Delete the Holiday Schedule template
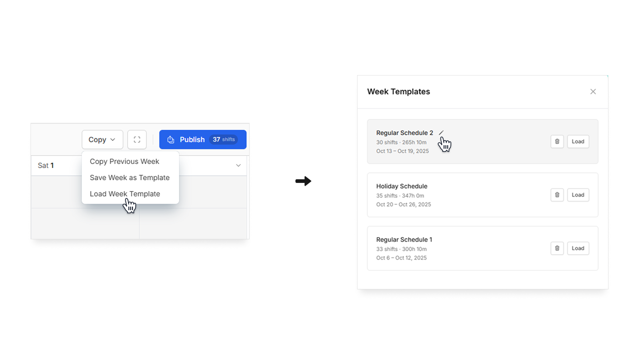Screen dimensions: 639x364 pyautogui.click(x=557, y=195)
